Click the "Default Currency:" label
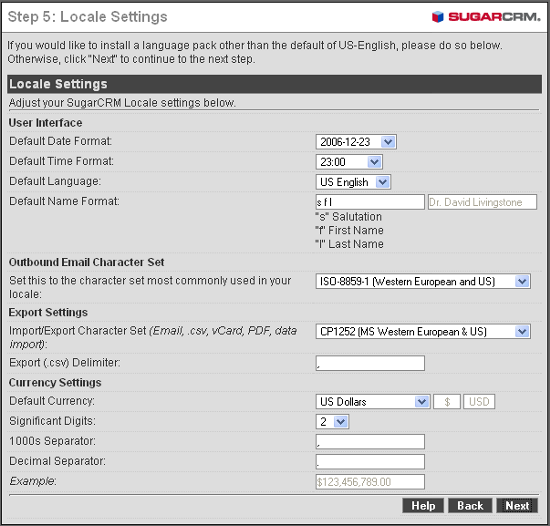The width and height of the screenshot is (550, 526). 52,401
